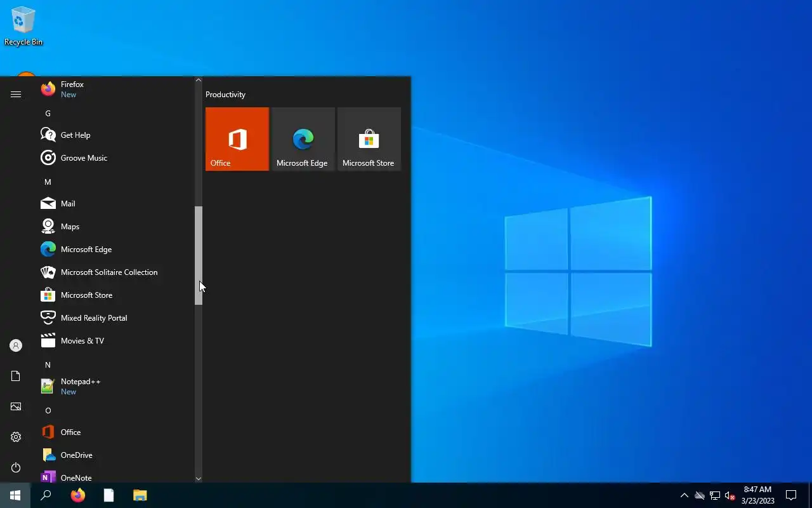The width and height of the screenshot is (812, 508).
Task: Show hidden system tray icons chevron
Action: click(684, 495)
